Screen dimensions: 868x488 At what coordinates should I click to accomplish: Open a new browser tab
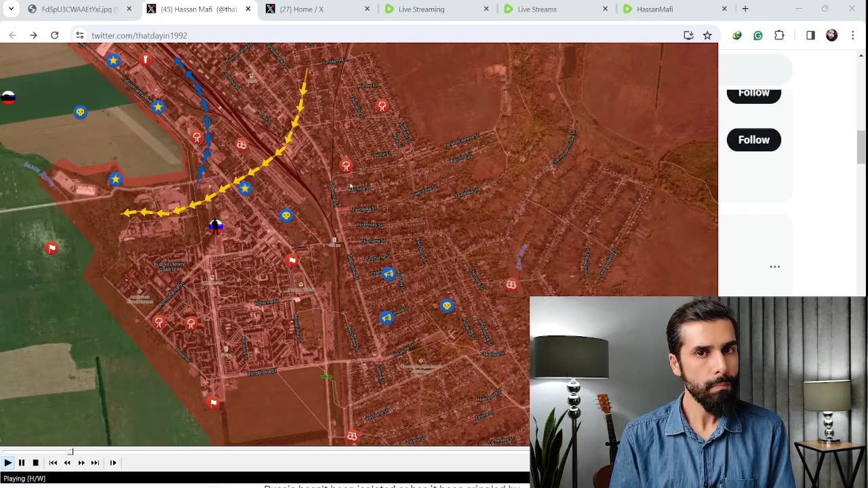(x=745, y=9)
